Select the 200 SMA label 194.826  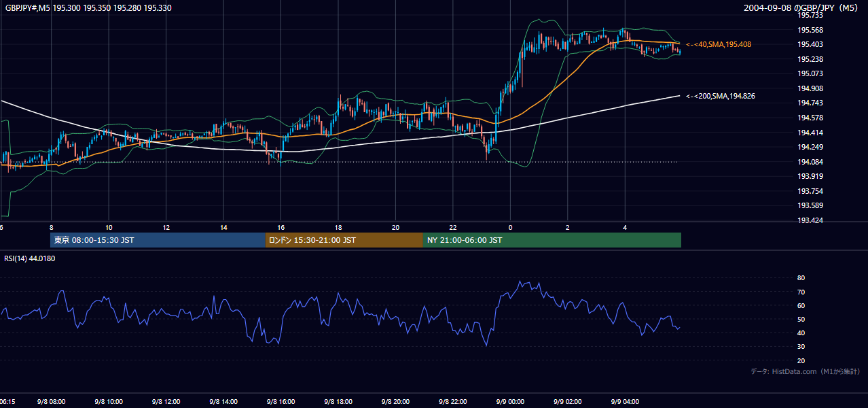click(x=721, y=96)
